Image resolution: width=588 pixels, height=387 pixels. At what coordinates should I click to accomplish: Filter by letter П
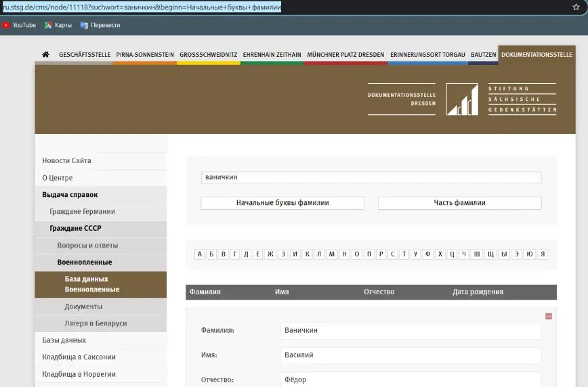click(x=369, y=254)
